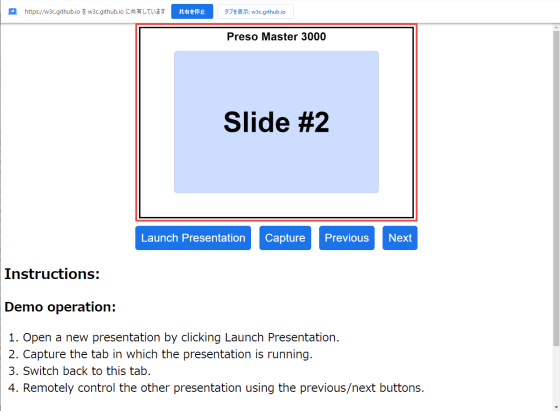This screenshot has width=560, height=411.
Task: Click the Remotely control step text
Action: click(x=224, y=387)
